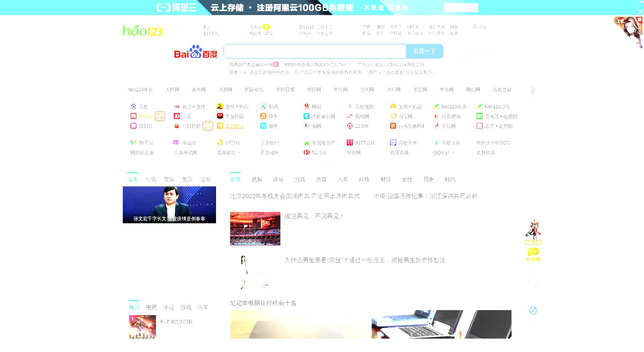
Task: Click the 百度一下 search button
Action: [425, 51]
